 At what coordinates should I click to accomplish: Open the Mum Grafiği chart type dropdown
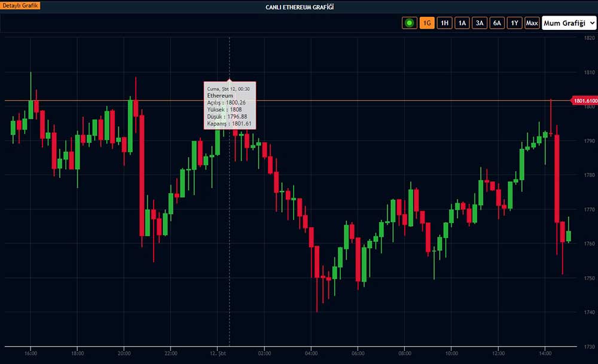click(x=569, y=23)
